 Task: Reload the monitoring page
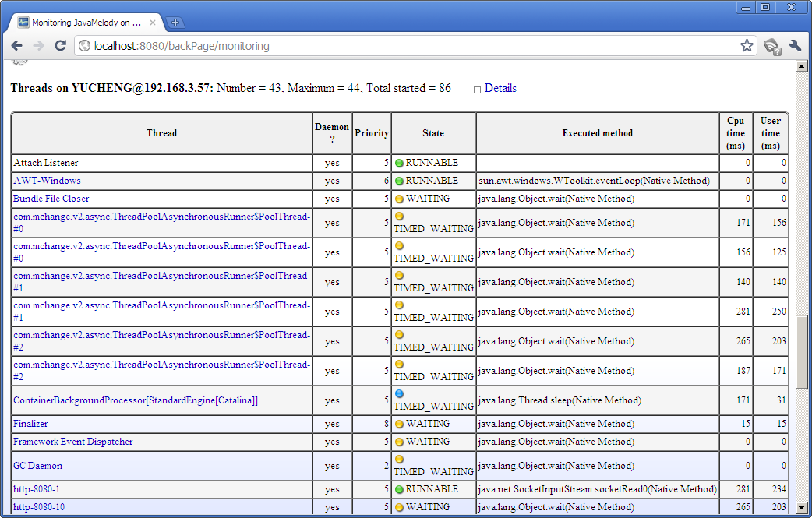click(61, 45)
